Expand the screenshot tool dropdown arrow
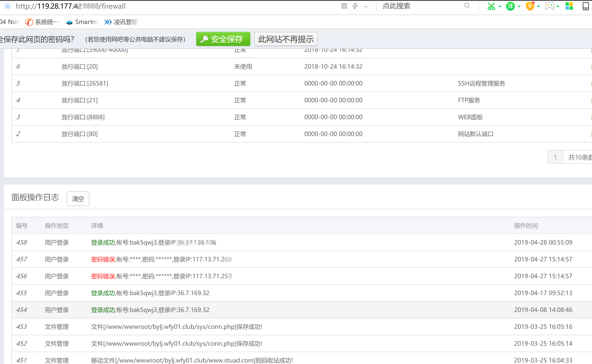The height and width of the screenshot is (364, 592). [500, 6]
